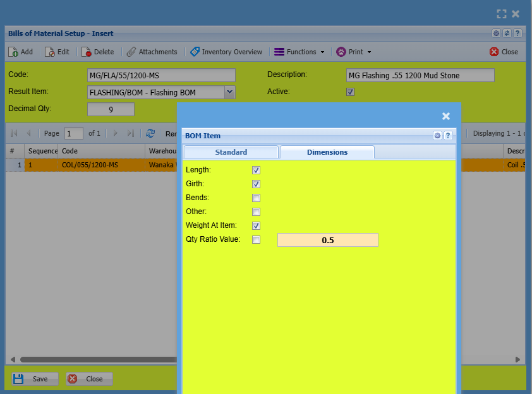
Task: Uncheck the Weight At Item checkbox
Action: tap(257, 225)
